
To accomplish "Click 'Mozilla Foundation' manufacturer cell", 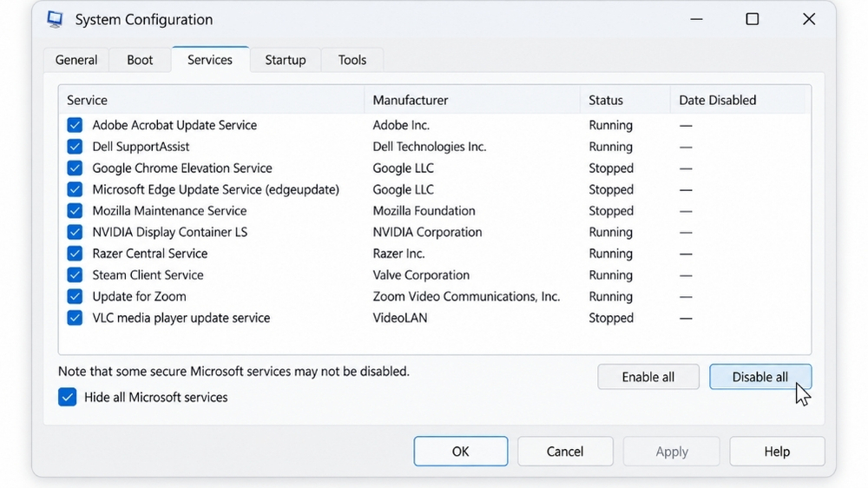I will 424,211.
